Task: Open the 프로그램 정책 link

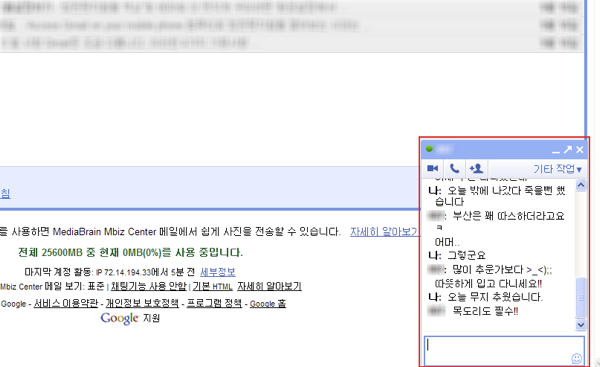Action: [214, 303]
